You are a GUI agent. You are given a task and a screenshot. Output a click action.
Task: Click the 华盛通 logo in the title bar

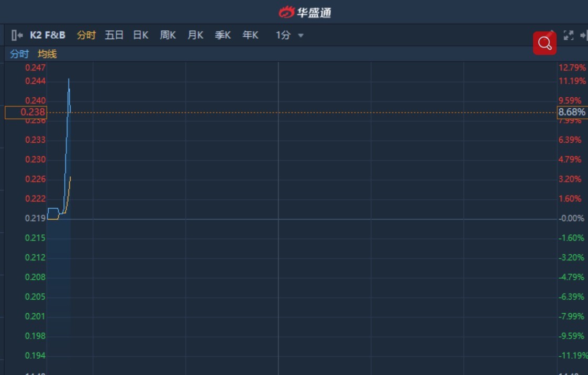(x=305, y=13)
